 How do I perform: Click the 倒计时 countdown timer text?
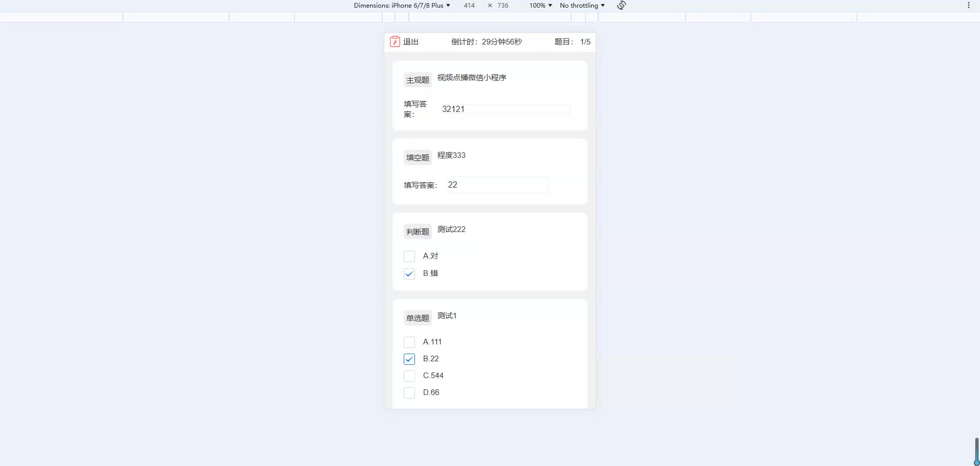pyautogui.click(x=486, y=42)
